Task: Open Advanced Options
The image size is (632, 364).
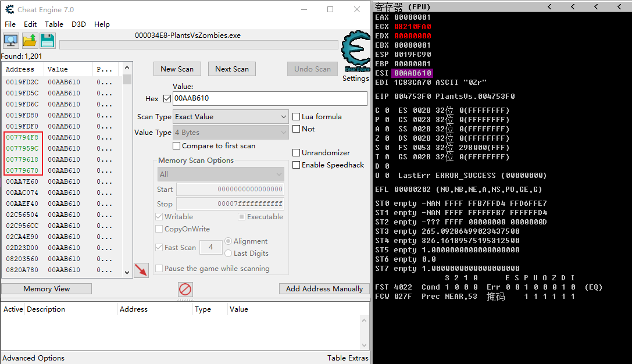Action: [x=34, y=358]
